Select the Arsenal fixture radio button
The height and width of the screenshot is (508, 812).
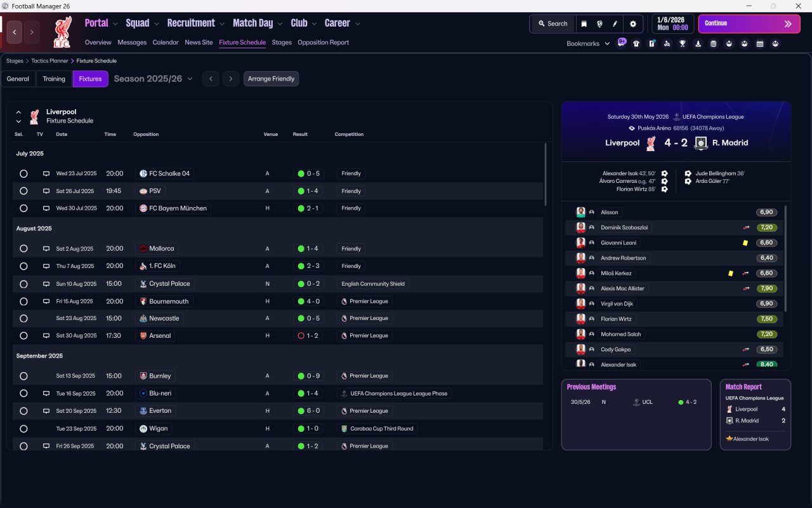(23, 335)
